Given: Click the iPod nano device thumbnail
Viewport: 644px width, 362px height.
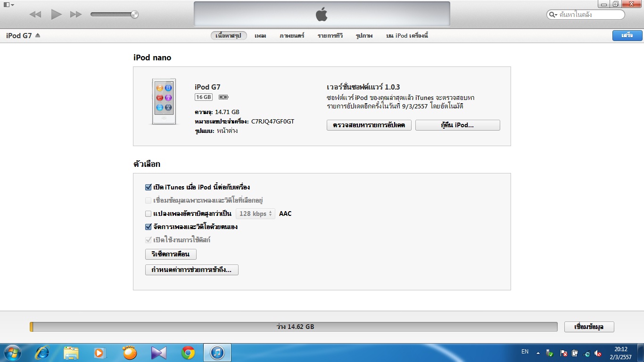Looking at the screenshot, I should (164, 101).
